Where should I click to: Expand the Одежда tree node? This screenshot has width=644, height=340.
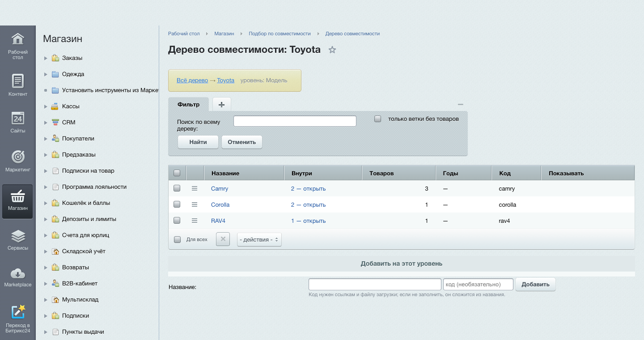click(x=46, y=74)
